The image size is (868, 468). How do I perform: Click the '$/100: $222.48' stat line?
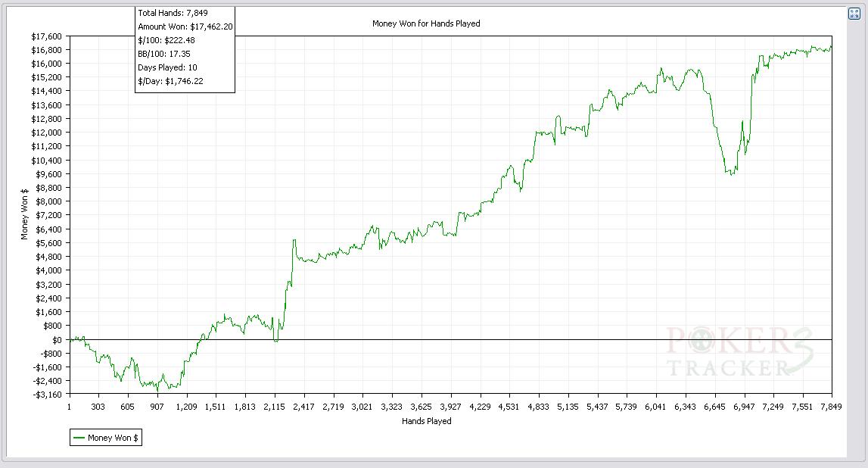(x=166, y=40)
